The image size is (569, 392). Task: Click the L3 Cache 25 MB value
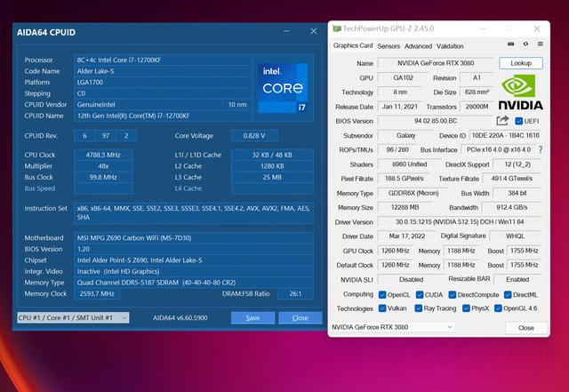[272, 177]
